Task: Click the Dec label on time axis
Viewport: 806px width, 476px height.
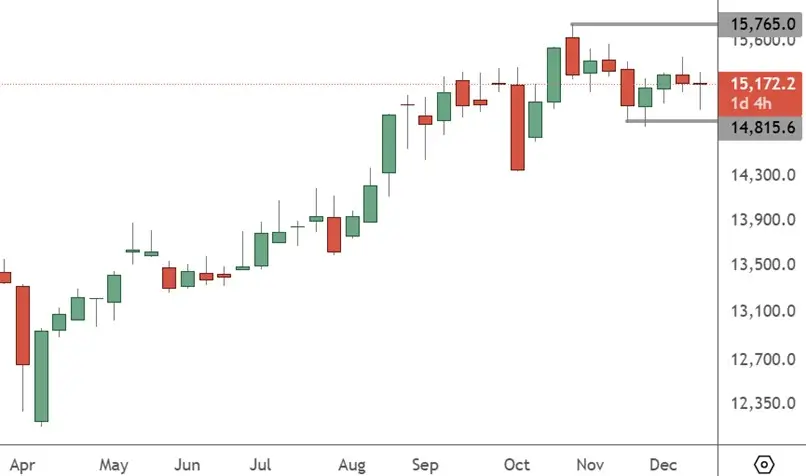Action: tap(664, 465)
